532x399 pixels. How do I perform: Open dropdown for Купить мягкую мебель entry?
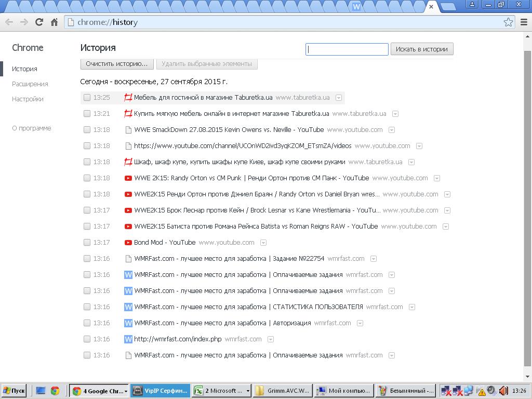[x=395, y=114]
